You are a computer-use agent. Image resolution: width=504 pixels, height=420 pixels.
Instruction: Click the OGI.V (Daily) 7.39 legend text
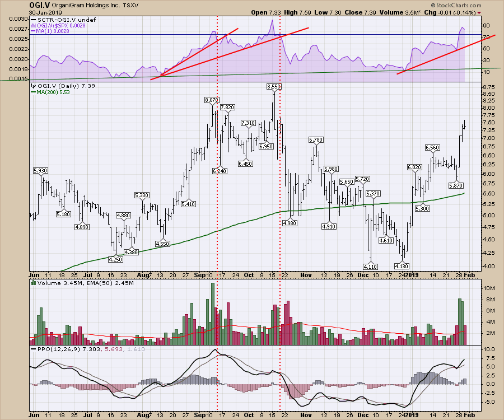[x=66, y=86]
